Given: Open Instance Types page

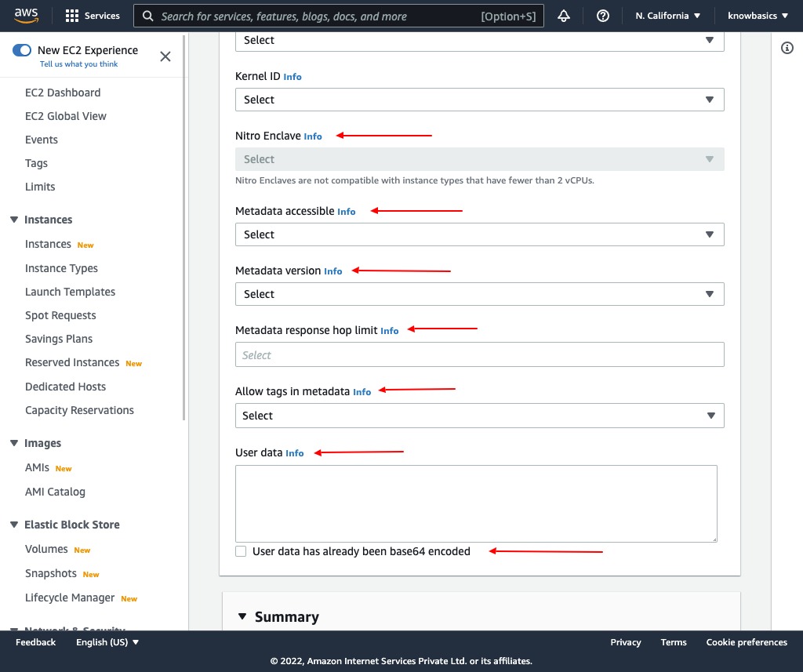Looking at the screenshot, I should tap(61, 268).
